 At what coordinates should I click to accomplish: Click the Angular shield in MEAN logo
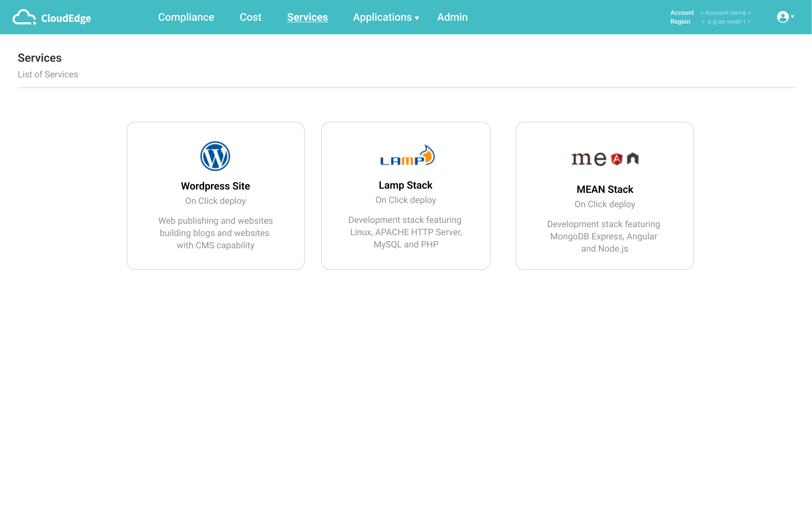tap(616, 159)
